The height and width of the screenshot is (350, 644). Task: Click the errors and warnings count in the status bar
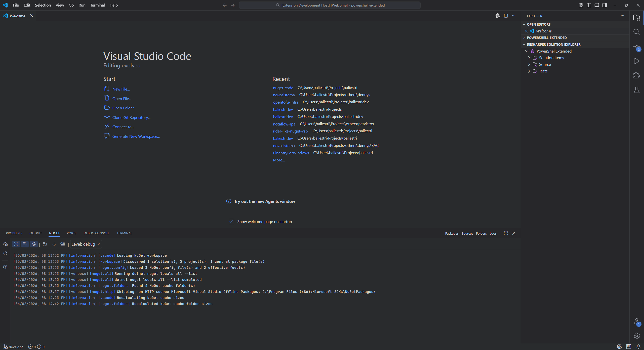[36, 347]
